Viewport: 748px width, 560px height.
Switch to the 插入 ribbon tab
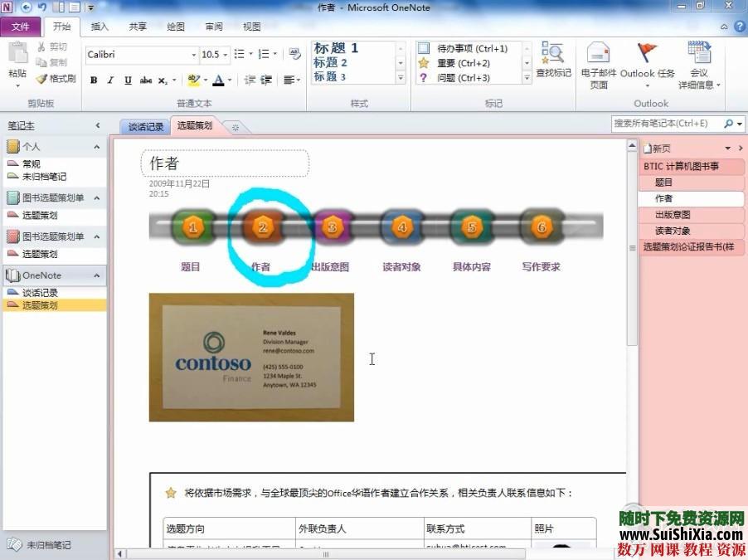coord(99,26)
